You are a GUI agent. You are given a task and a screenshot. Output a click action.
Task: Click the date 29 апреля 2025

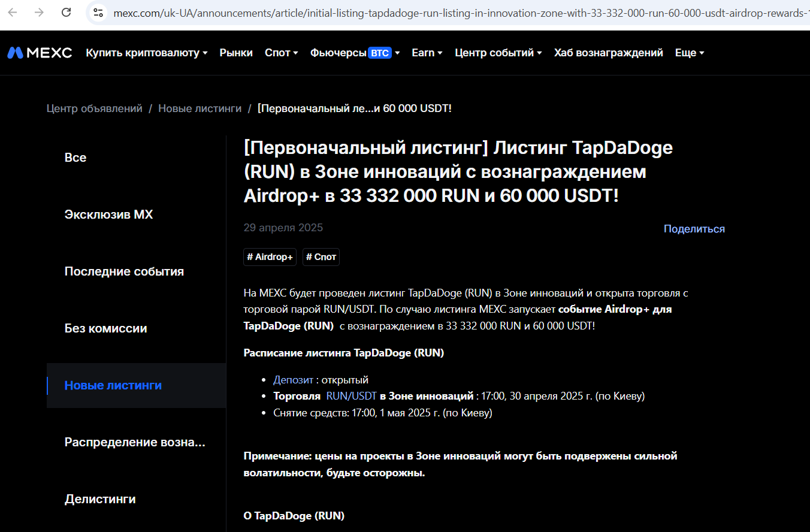click(x=283, y=228)
